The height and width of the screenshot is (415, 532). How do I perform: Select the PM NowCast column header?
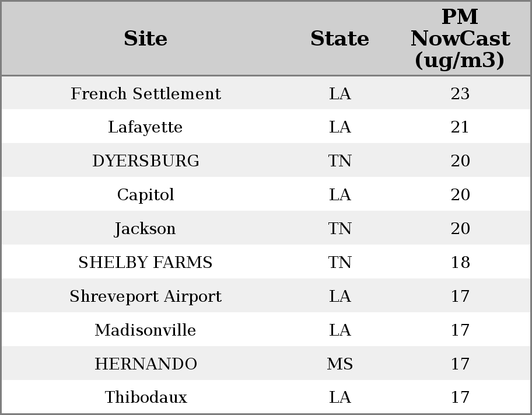click(x=460, y=39)
